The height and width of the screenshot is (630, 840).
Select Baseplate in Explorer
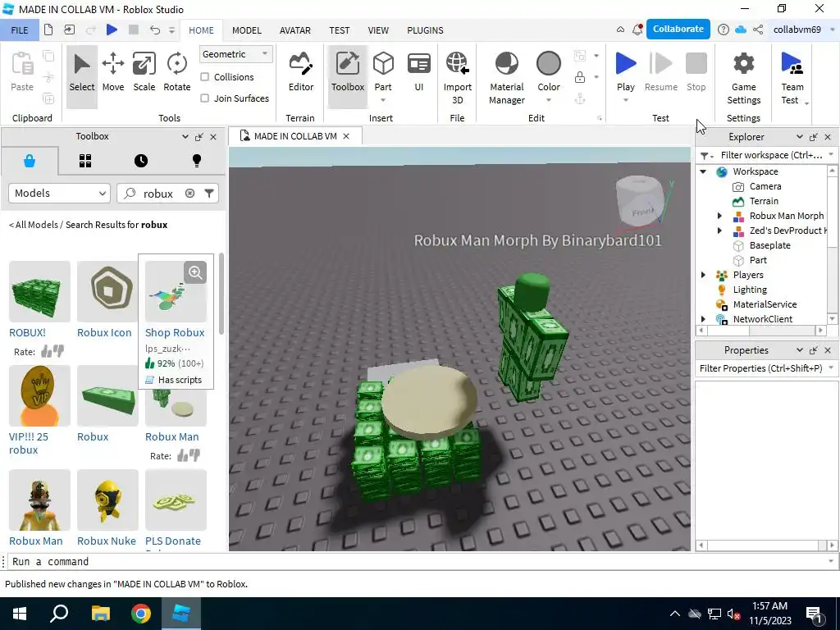click(x=769, y=245)
